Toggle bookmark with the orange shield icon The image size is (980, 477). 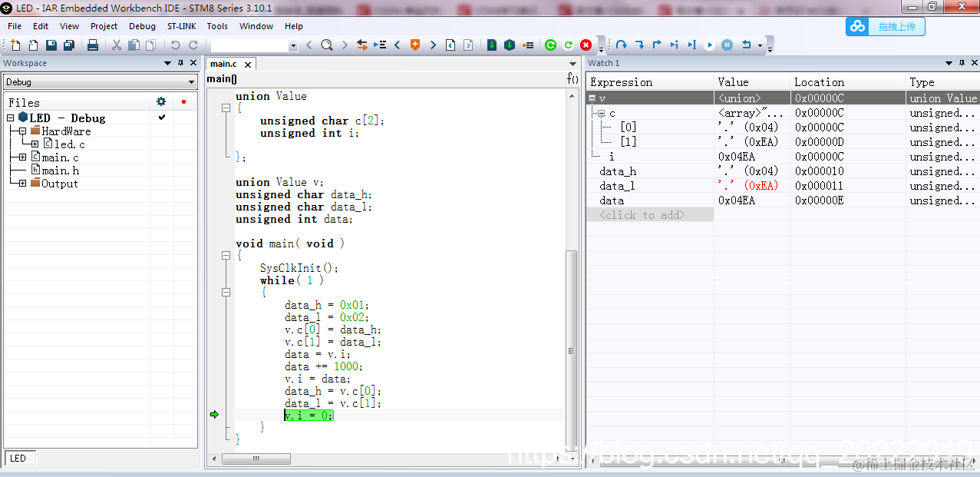[x=415, y=45]
